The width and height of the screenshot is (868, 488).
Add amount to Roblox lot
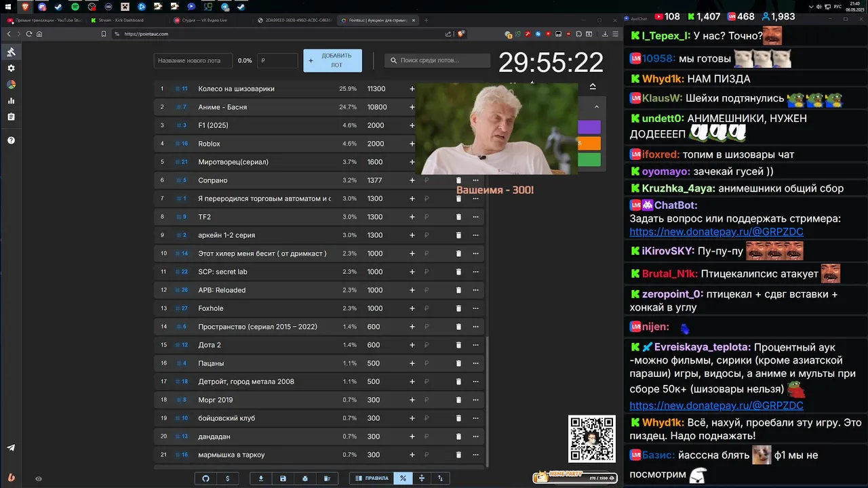coord(412,144)
